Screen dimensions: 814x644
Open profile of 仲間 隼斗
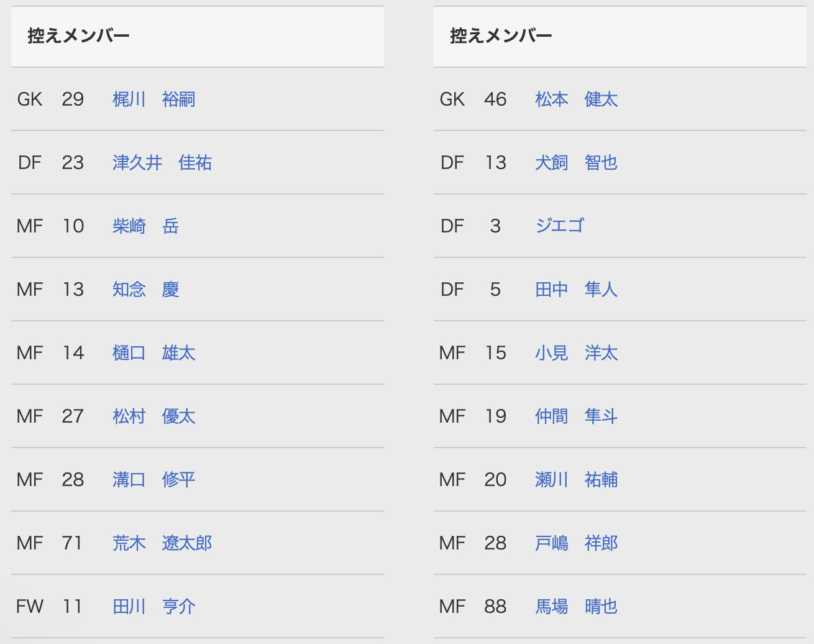[x=577, y=416]
